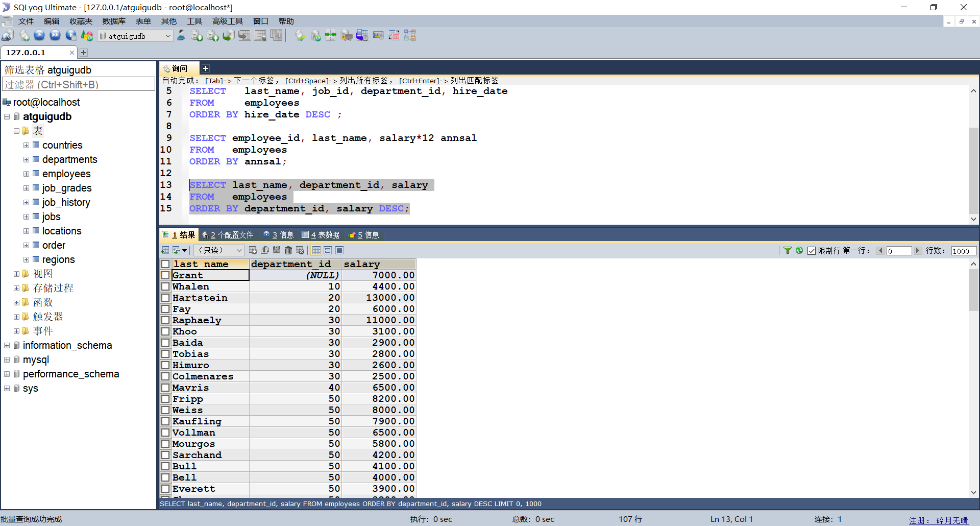Check the row checkbox for Raphaely
The width and height of the screenshot is (980, 526).
tap(165, 320)
